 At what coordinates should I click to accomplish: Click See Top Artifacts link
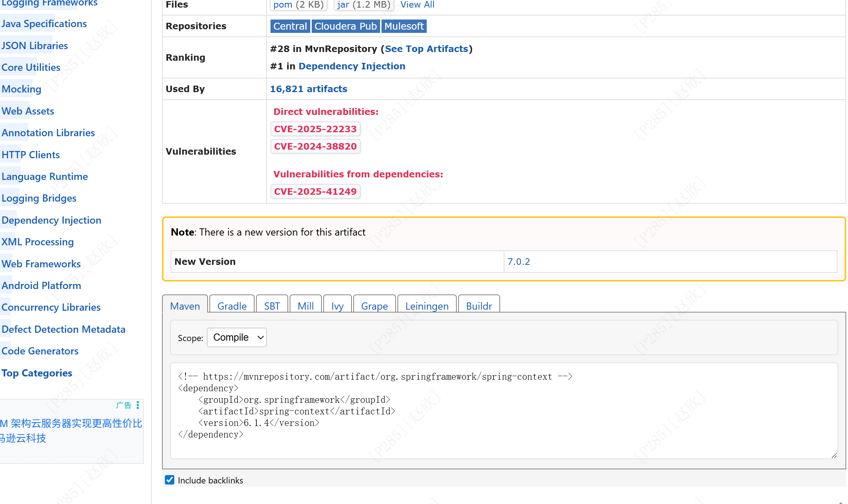[426, 49]
